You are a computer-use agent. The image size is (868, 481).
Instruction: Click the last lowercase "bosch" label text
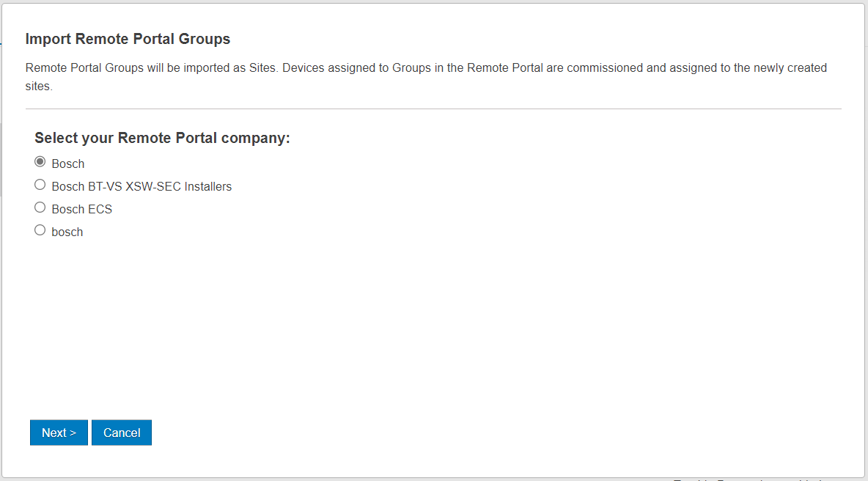click(x=67, y=232)
